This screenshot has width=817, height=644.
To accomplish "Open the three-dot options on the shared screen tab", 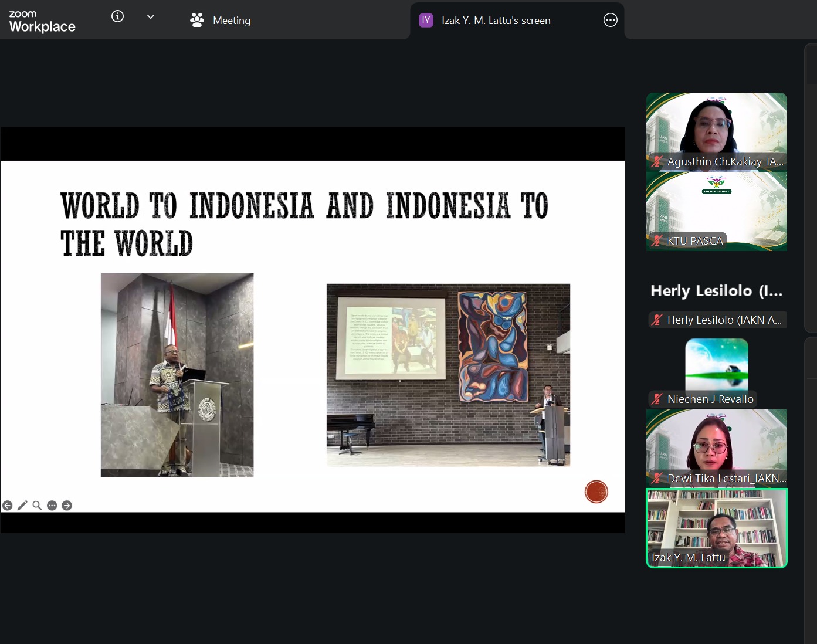I will 611,21.
